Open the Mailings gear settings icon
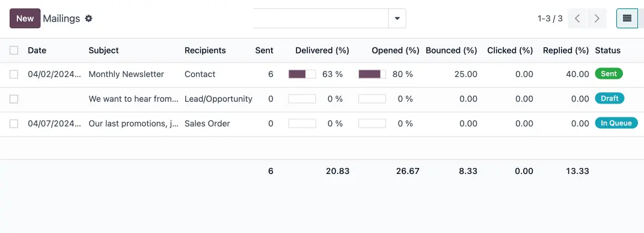Screen dimensions: 644x233 coord(88,19)
